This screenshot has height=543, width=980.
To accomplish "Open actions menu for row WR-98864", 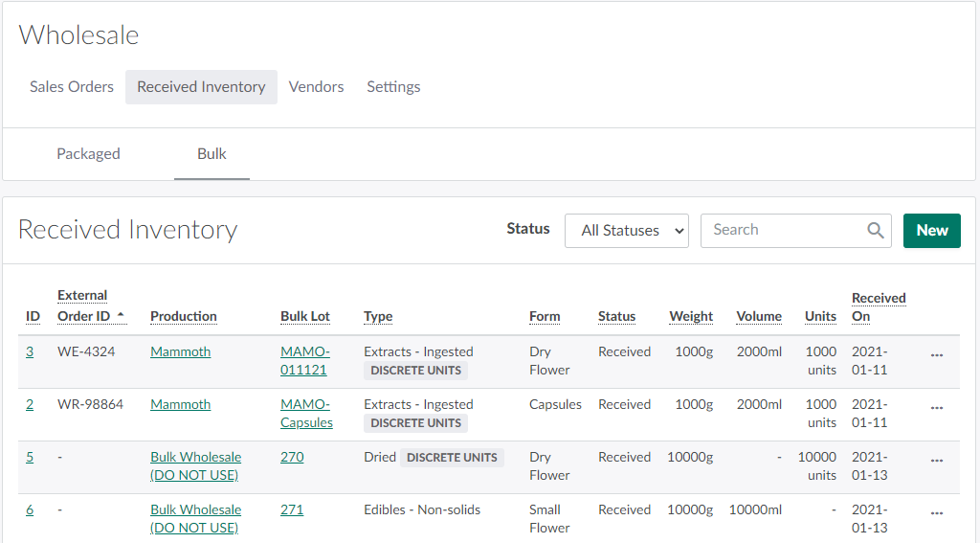I will [936, 407].
